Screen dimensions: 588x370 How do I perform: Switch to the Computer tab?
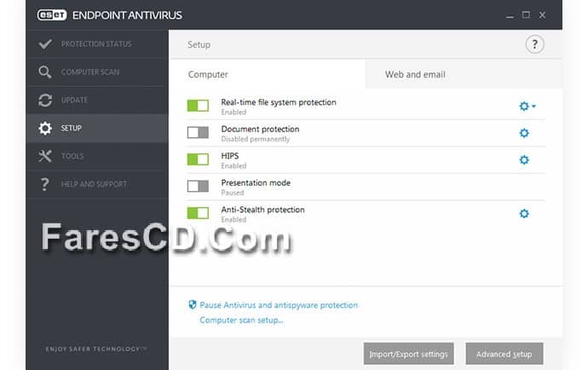tap(267, 74)
